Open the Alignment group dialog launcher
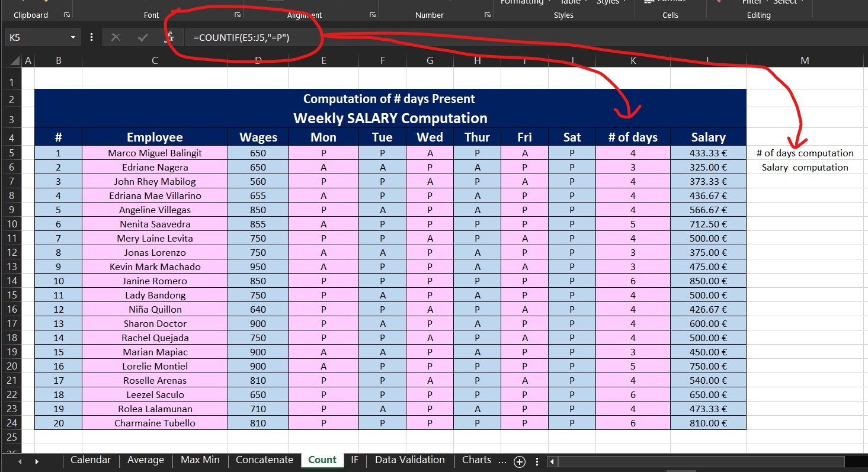This screenshot has width=868, height=472. (373, 15)
